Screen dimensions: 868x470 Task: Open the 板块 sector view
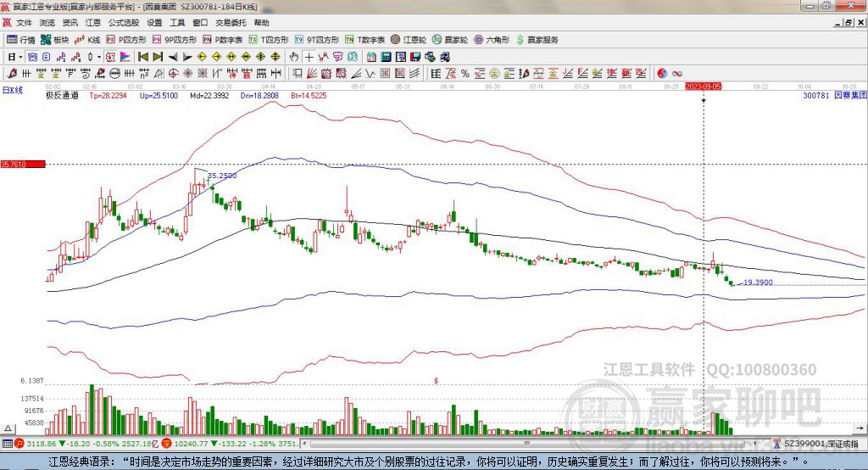[x=54, y=40]
